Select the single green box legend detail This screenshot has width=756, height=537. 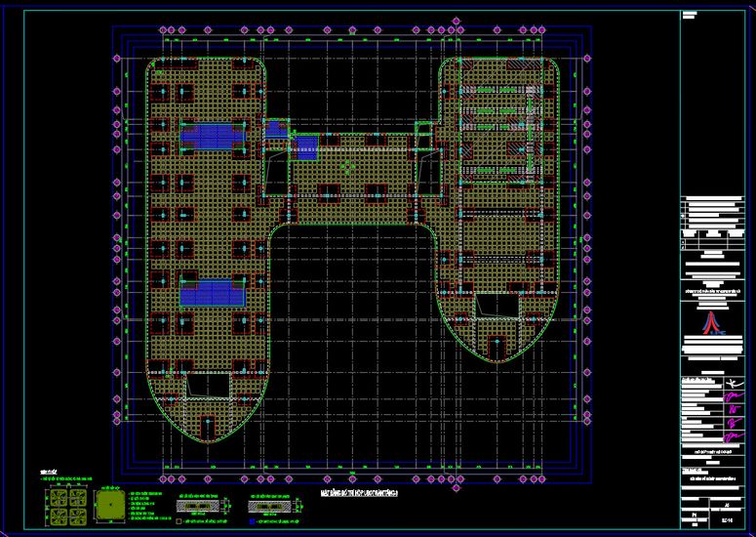click(110, 506)
